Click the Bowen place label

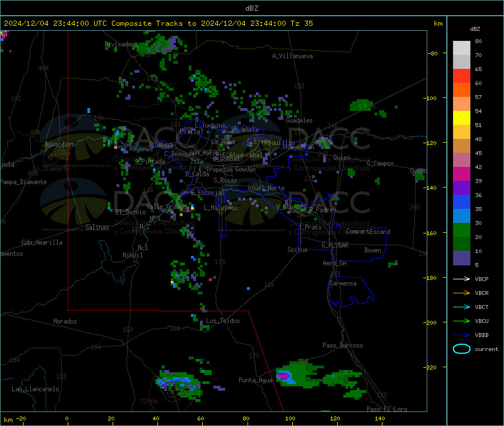[372, 250]
